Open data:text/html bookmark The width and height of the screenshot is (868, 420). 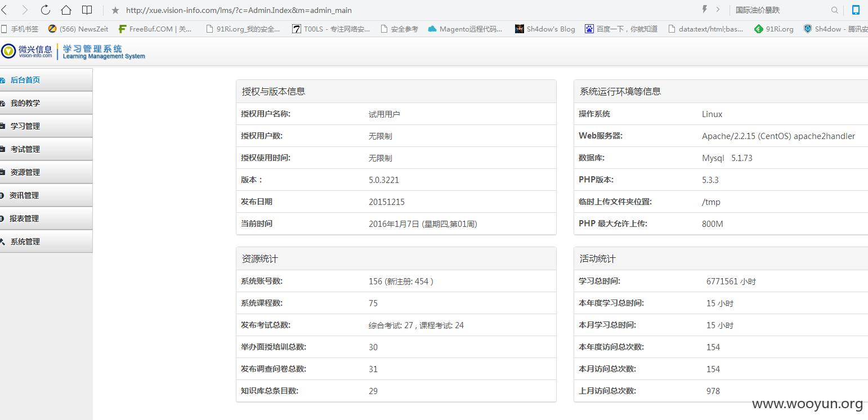pos(705,29)
